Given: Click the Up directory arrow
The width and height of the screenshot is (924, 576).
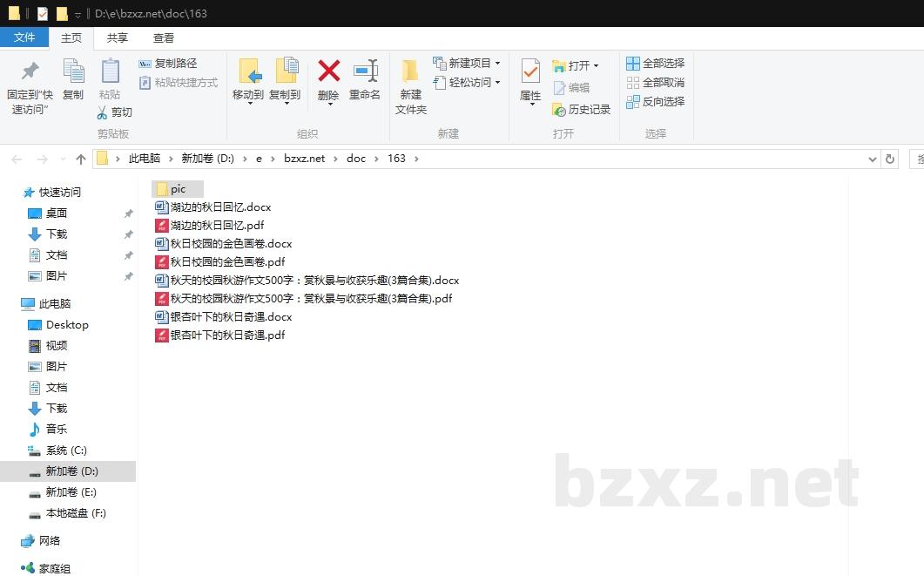Looking at the screenshot, I should click(81, 159).
